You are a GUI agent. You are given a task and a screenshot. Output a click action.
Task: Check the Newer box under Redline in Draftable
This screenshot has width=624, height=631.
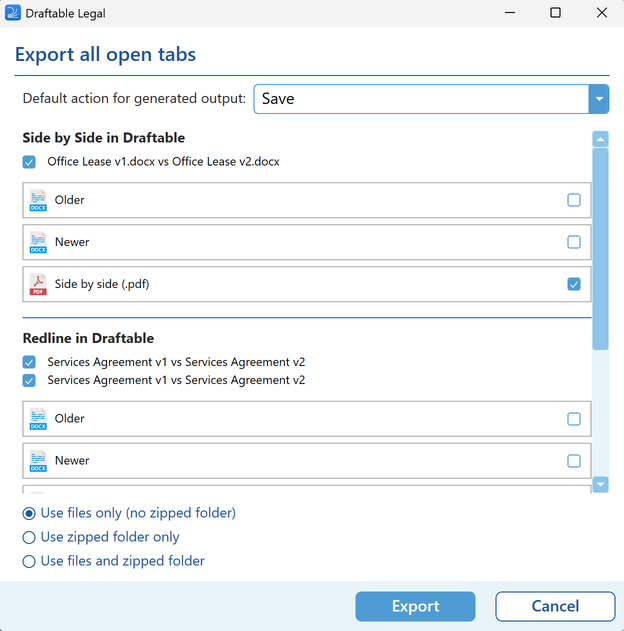pyautogui.click(x=574, y=460)
